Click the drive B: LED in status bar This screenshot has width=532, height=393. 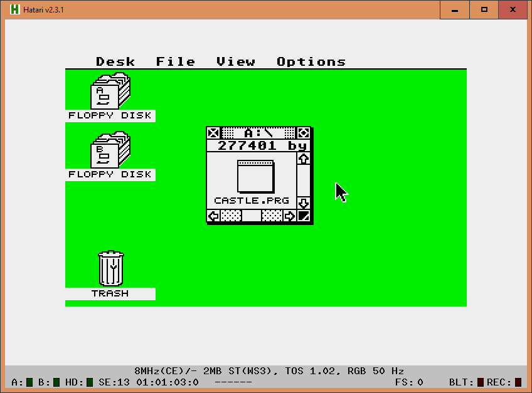click(x=56, y=382)
